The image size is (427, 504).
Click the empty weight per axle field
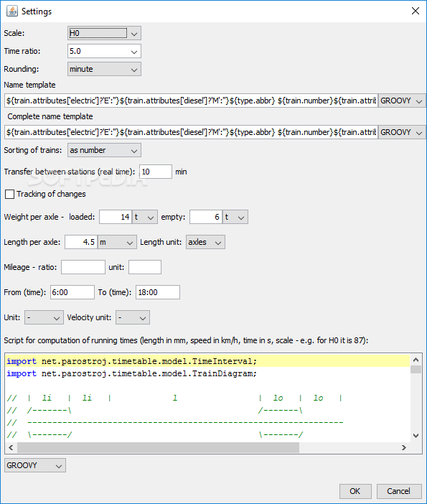pyautogui.click(x=206, y=217)
